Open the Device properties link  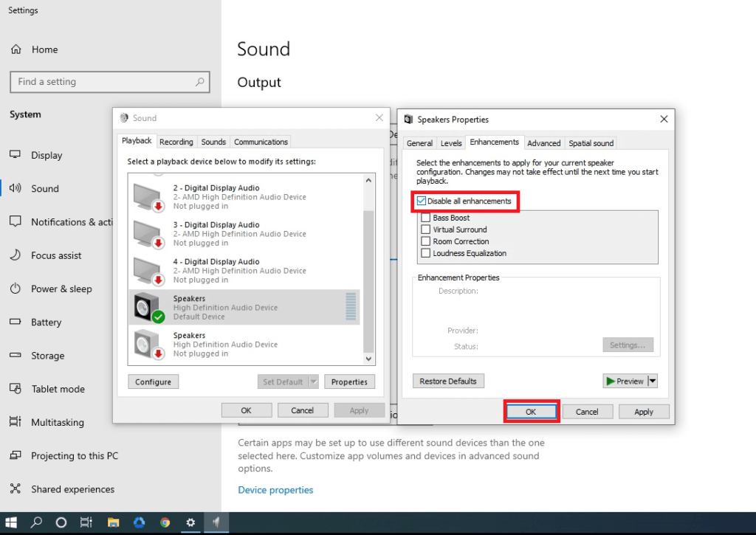click(x=275, y=489)
